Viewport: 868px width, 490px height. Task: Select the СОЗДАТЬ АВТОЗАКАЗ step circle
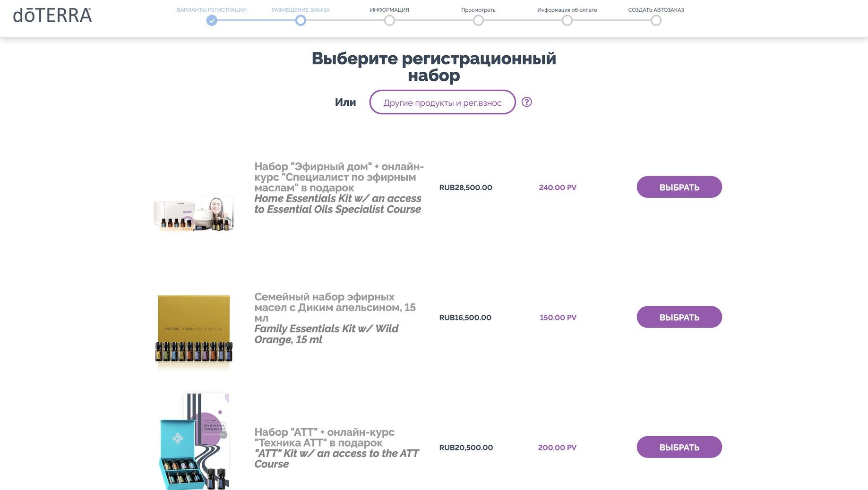pos(656,20)
